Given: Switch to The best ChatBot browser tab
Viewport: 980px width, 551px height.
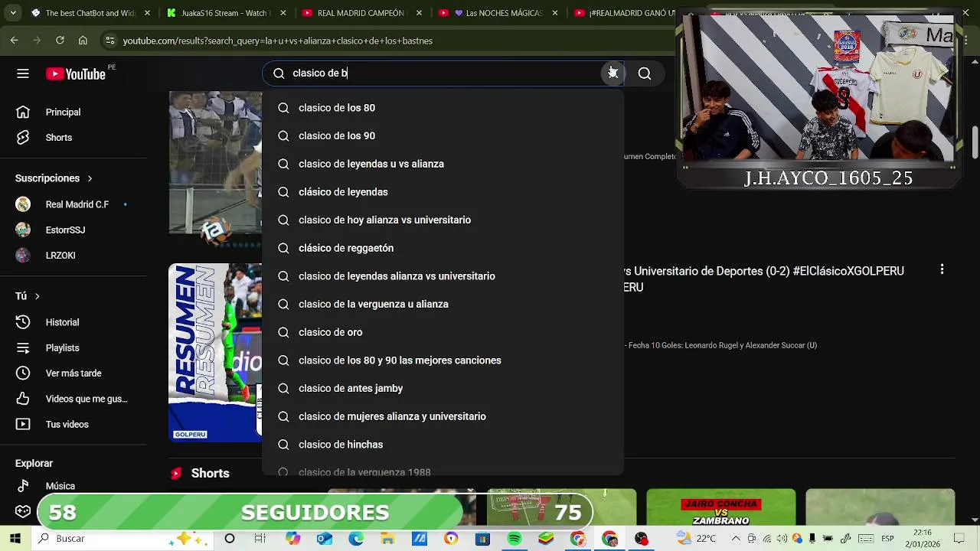Looking at the screenshot, I should (x=90, y=13).
